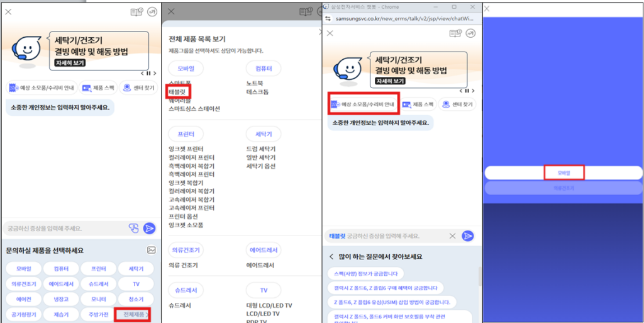The image size is (644, 323).
Task: Select the Z 폴드6 구매 혜택 question chip
Action: 386,288
